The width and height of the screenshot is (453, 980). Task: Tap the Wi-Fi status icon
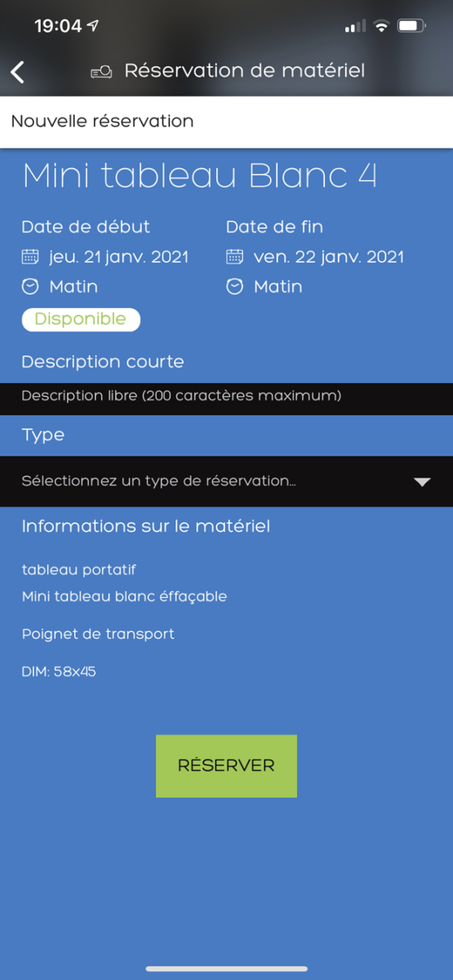pos(381,26)
